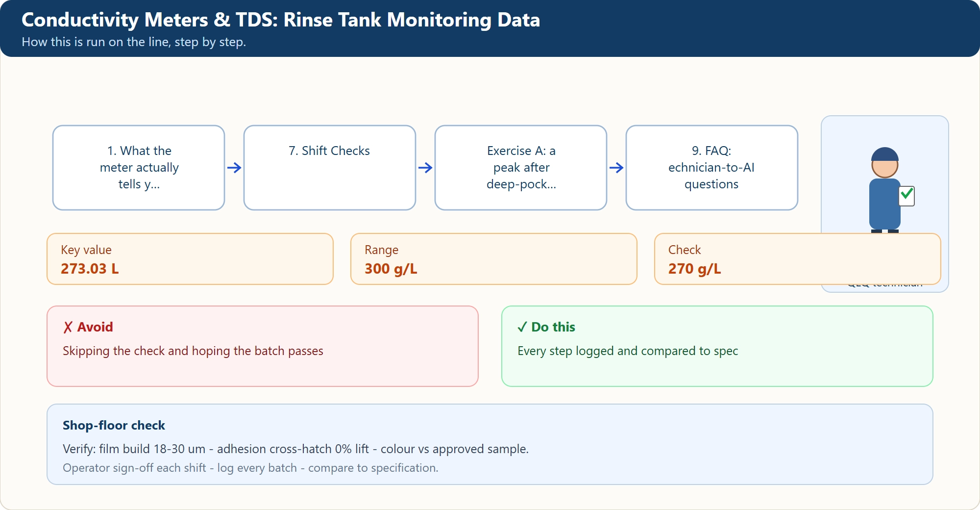Click the 'Verify: film build 18-30 um' line
This screenshot has height=510, width=980.
pyautogui.click(x=295, y=449)
